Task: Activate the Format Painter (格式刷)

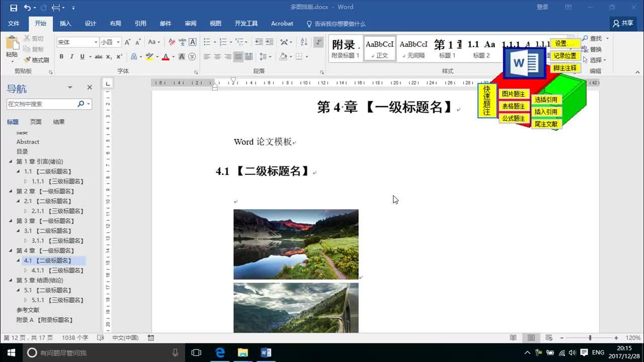Action: (x=36, y=60)
